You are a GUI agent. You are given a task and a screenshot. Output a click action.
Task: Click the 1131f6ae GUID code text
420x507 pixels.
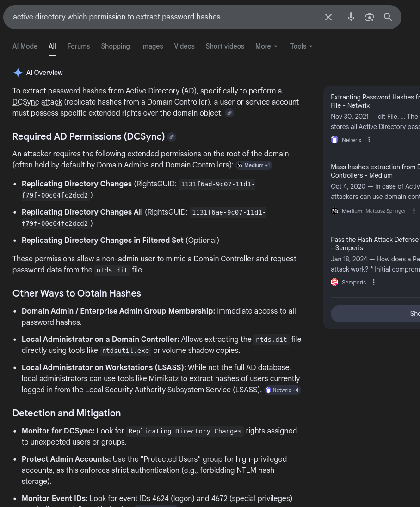[x=144, y=218]
